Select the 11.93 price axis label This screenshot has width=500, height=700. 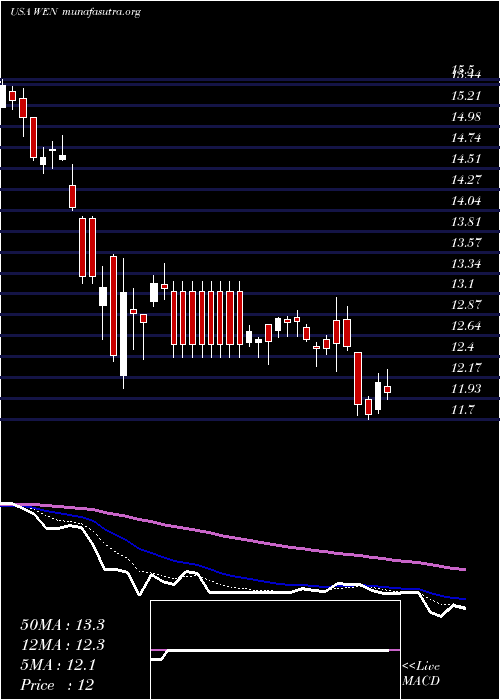(x=466, y=389)
